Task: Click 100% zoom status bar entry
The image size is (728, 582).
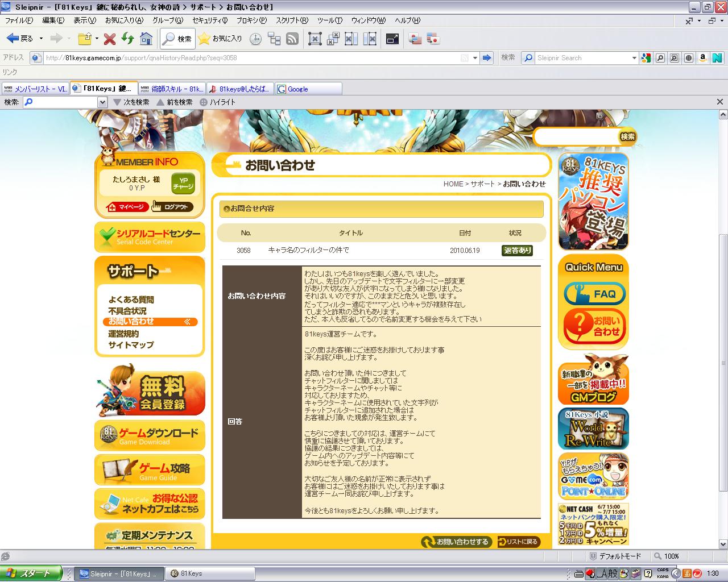Action: pyautogui.click(x=667, y=556)
